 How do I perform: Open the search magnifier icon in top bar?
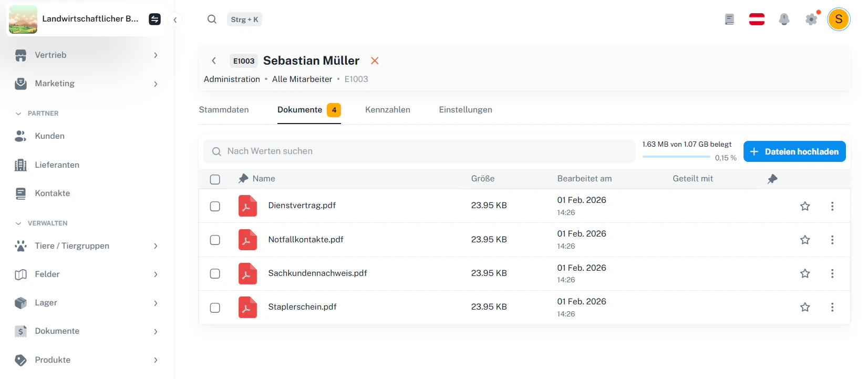coord(212,19)
